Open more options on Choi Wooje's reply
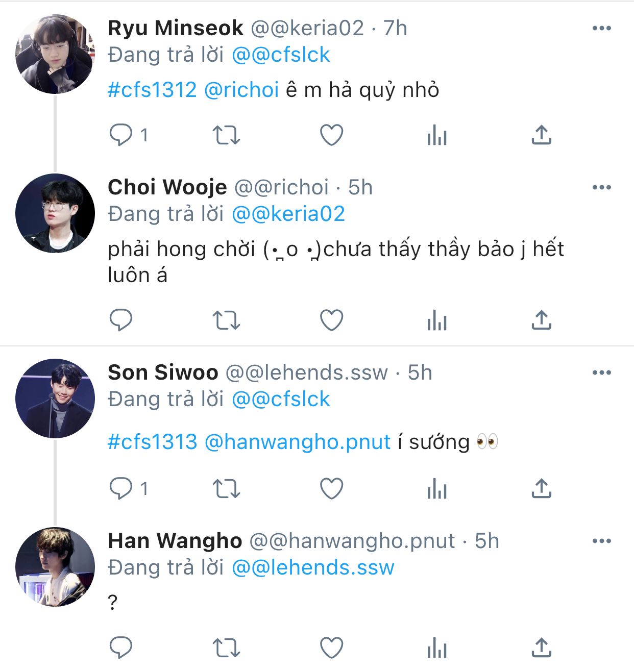The height and width of the screenshot is (672, 634). click(x=601, y=188)
